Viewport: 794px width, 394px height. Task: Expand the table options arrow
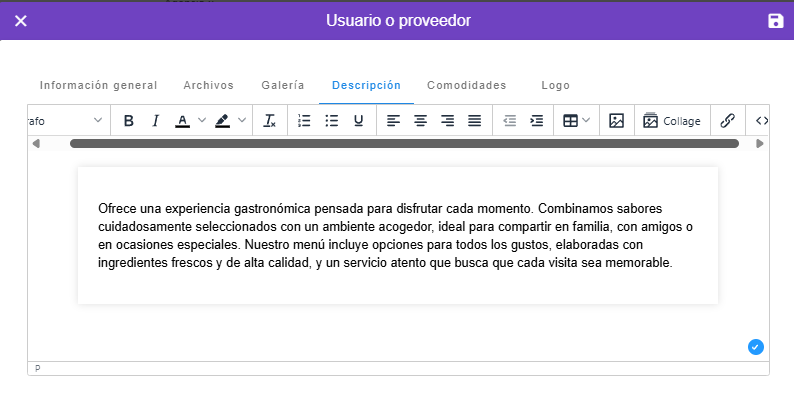(586, 121)
